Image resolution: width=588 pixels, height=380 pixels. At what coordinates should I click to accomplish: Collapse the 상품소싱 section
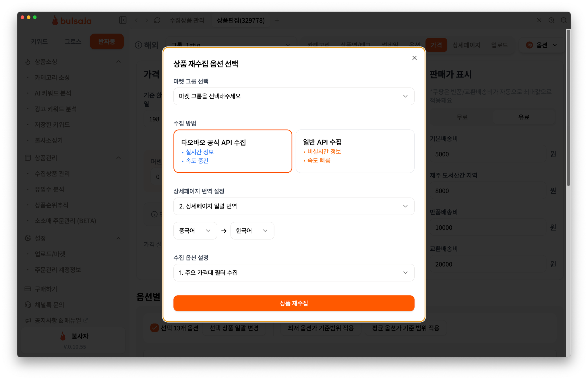118,62
